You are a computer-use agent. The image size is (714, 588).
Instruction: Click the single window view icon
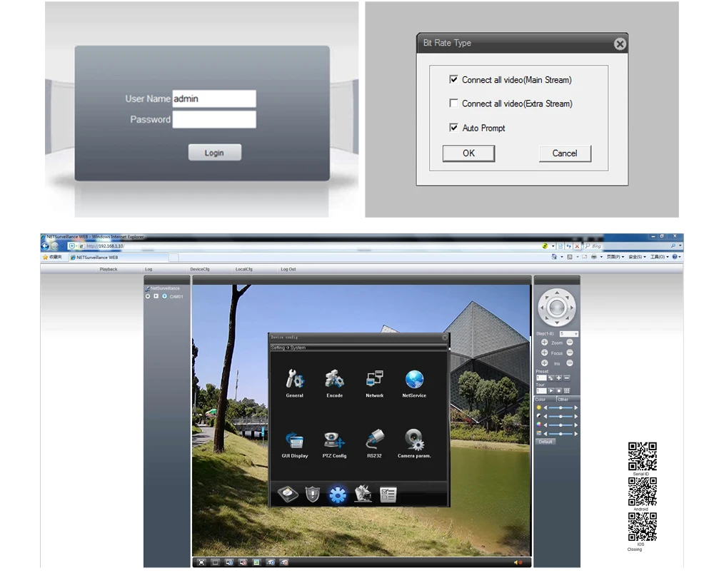click(216, 562)
